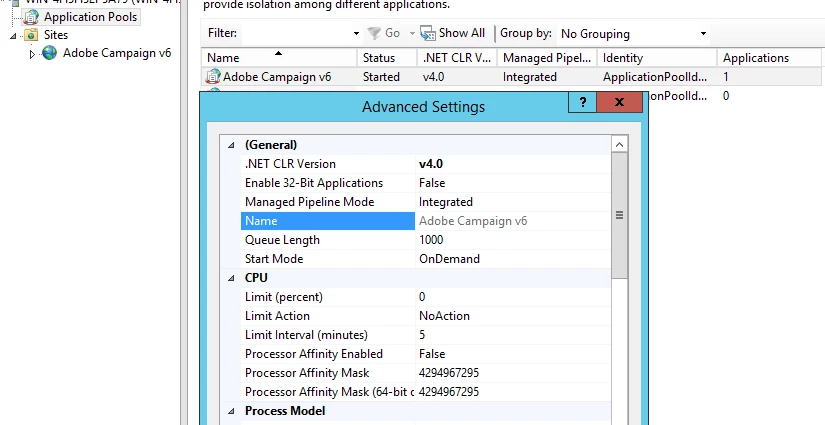
Task: Click the OnDemand start mode value
Action: (x=449, y=259)
